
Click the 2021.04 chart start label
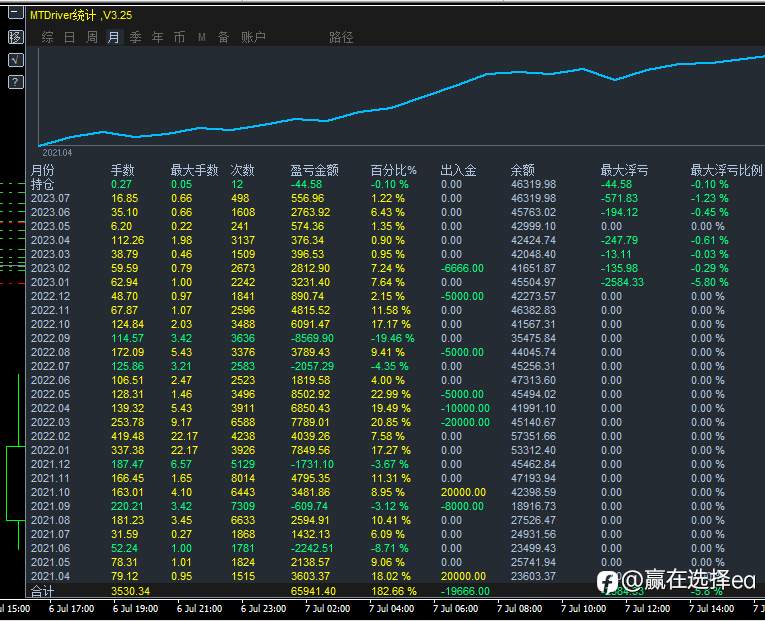point(57,153)
